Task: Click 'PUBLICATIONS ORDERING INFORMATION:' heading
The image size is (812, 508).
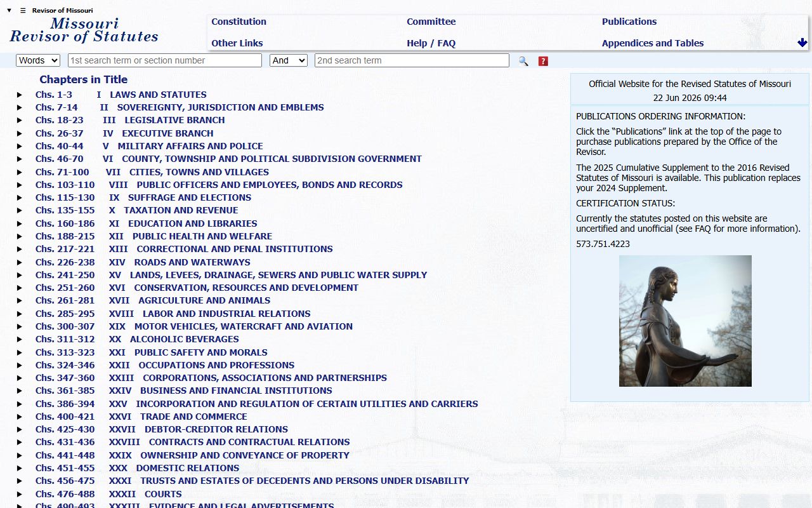Action: [661, 116]
